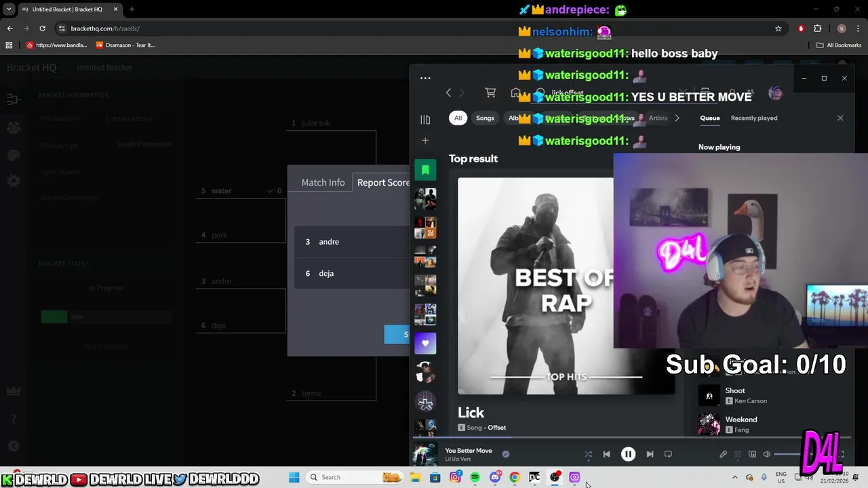Reload the Bracket HQ page

click(x=42, y=28)
